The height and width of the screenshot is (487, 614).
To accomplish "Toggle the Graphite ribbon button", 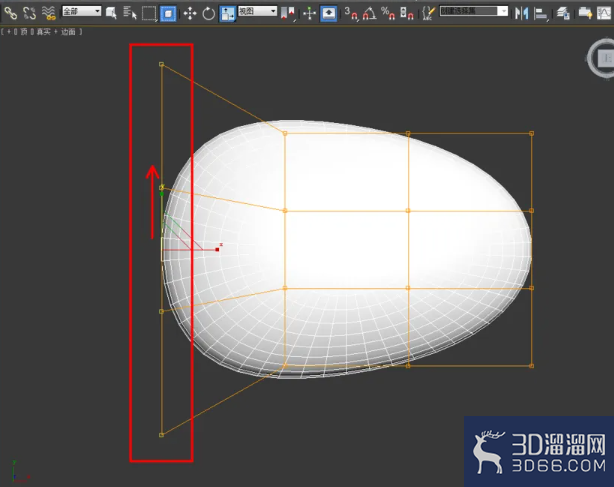I will tap(585, 14).
